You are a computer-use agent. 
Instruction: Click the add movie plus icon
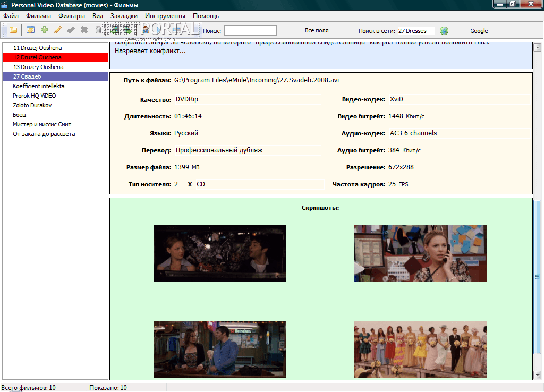44,30
